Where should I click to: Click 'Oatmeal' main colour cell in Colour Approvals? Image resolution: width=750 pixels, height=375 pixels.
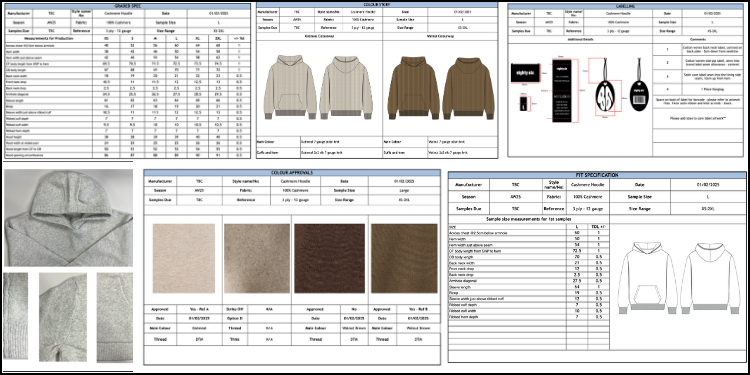tap(199, 328)
